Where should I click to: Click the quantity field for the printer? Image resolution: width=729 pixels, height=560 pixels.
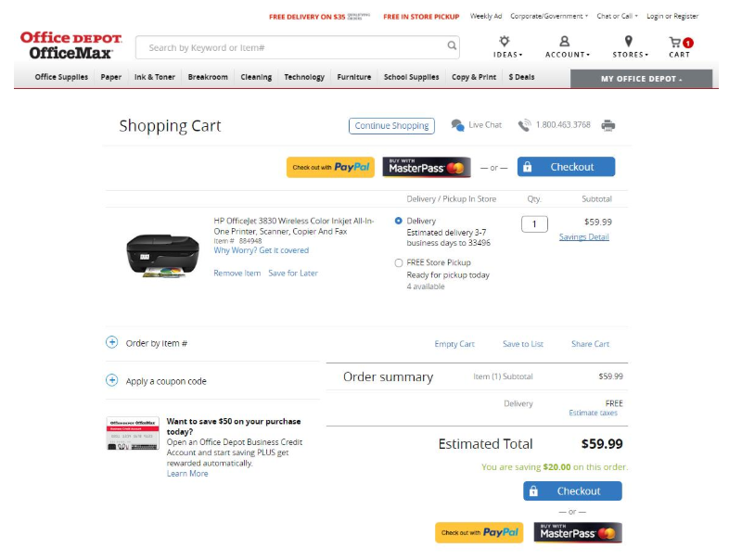[534, 224]
